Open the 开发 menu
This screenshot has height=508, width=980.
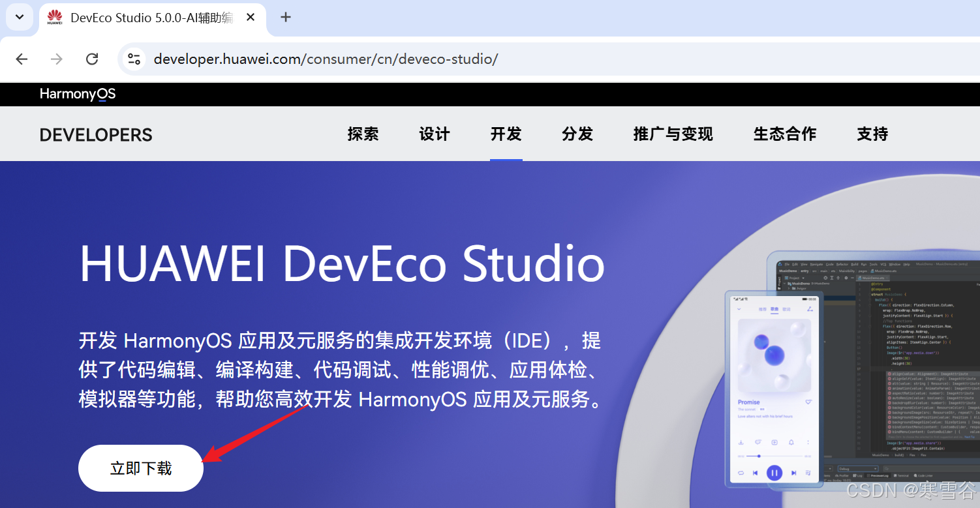506,134
